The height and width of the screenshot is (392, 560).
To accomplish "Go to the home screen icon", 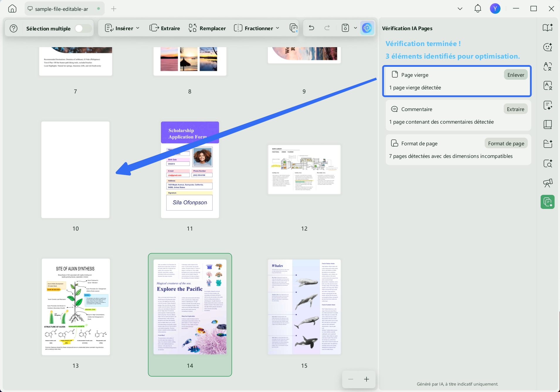I will pyautogui.click(x=12, y=9).
